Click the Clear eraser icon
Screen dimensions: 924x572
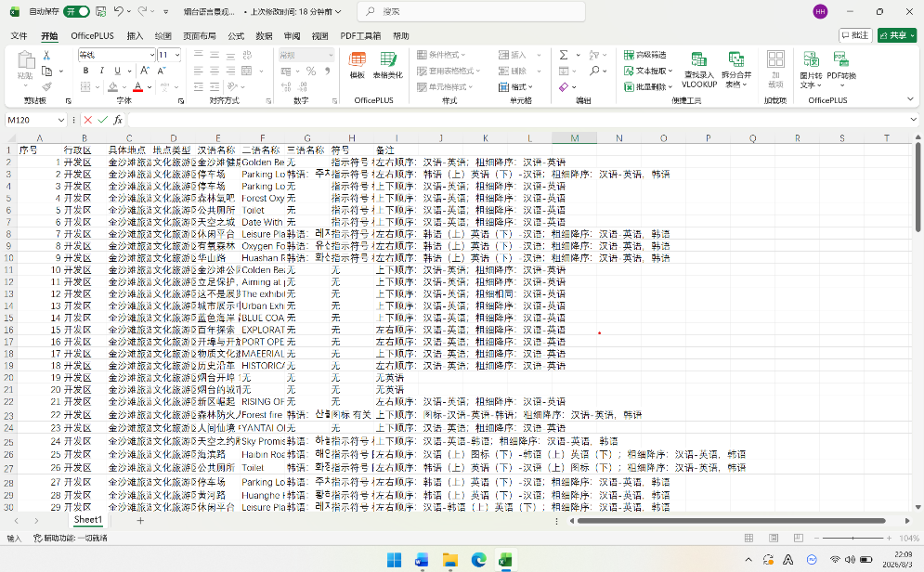tap(564, 86)
